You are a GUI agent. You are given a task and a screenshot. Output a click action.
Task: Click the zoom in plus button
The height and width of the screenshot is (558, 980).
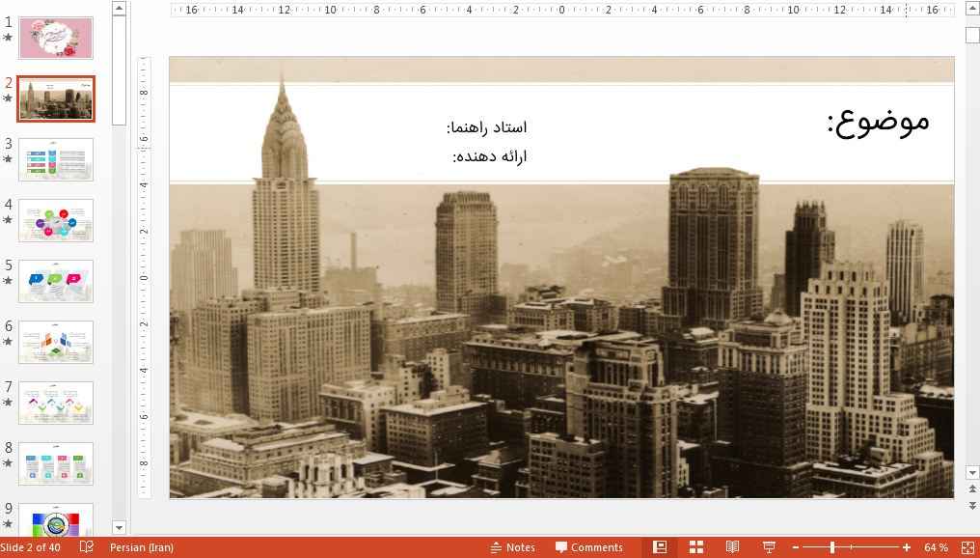coord(907,547)
